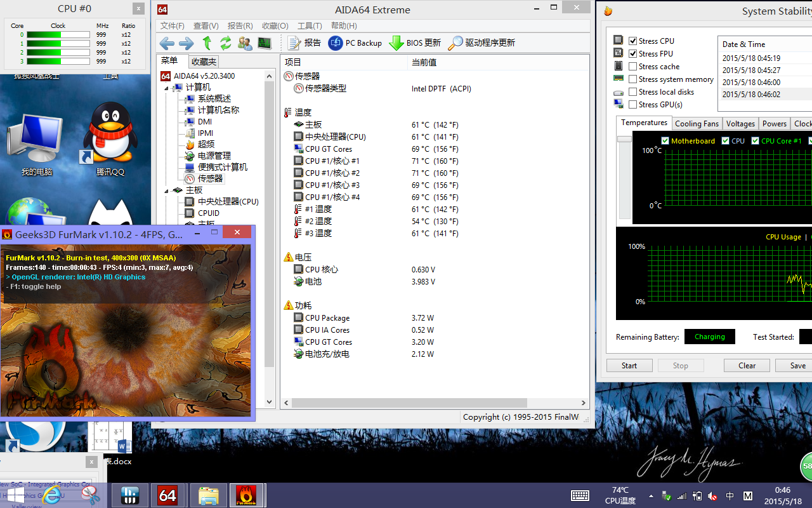Switch to the Temperatures tab
Screen dimensions: 812x508
[x=644, y=123]
